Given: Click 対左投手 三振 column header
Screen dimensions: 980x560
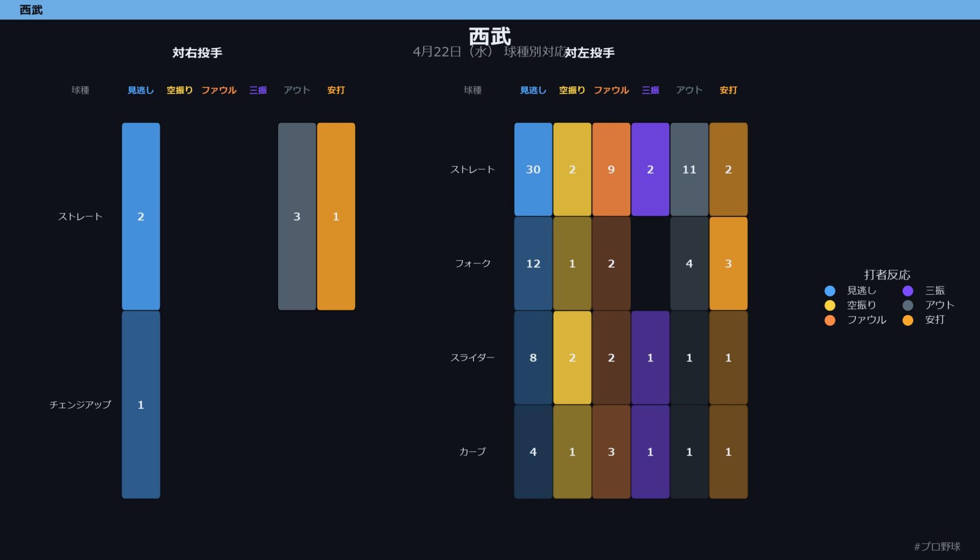Looking at the screenshot, I should (650, 90).
